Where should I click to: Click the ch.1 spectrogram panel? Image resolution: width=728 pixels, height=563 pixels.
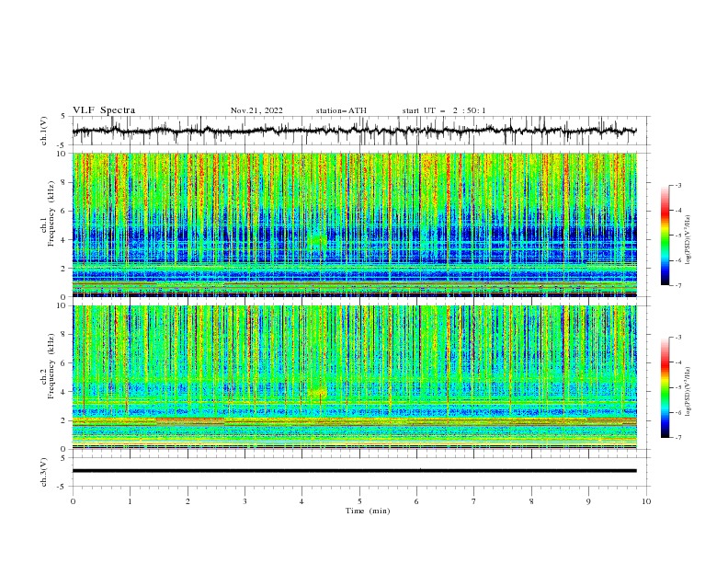point(354,224)
